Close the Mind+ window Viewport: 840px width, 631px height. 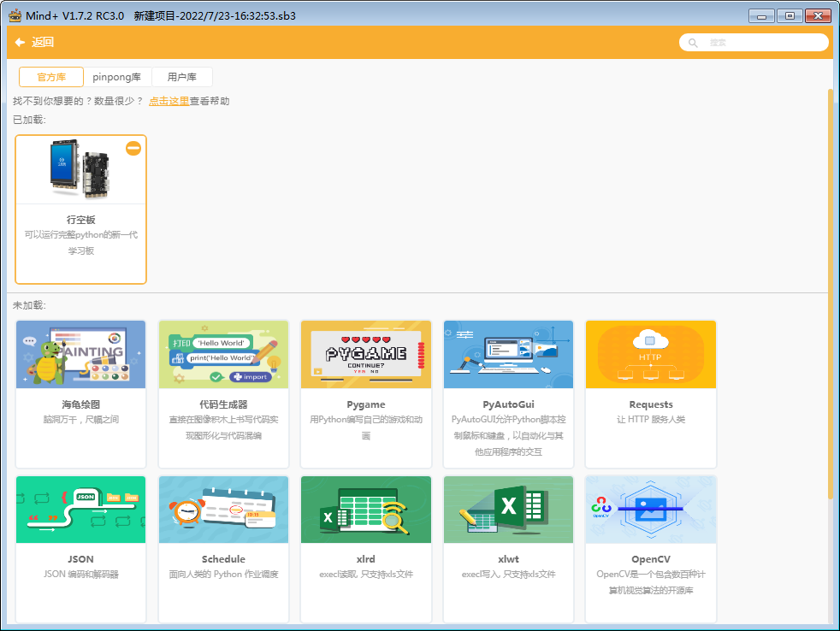coord(818,15)
